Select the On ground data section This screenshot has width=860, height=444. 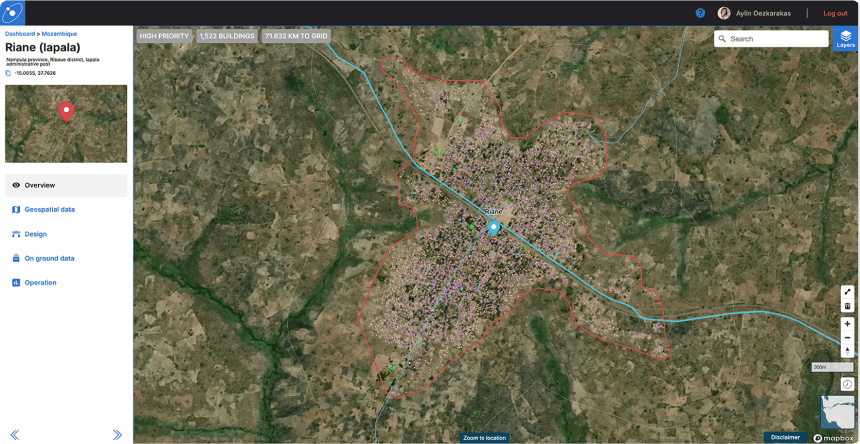coord(49,258)
